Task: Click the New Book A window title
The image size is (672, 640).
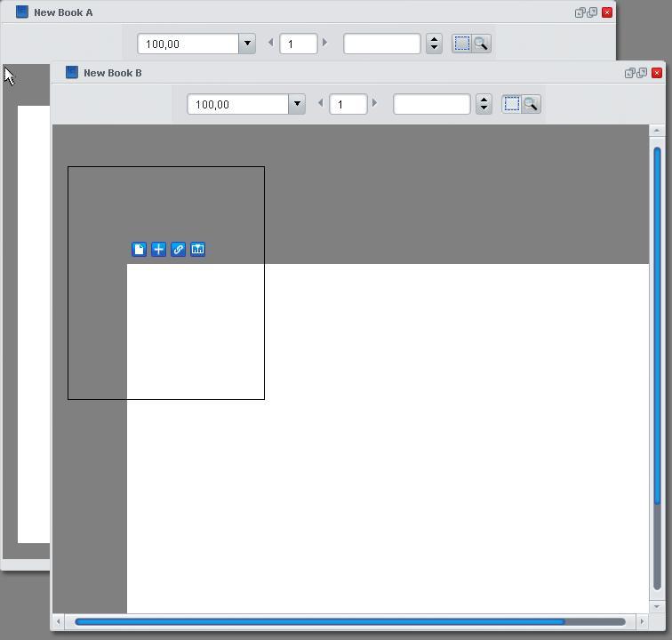Action: [63, 12]
